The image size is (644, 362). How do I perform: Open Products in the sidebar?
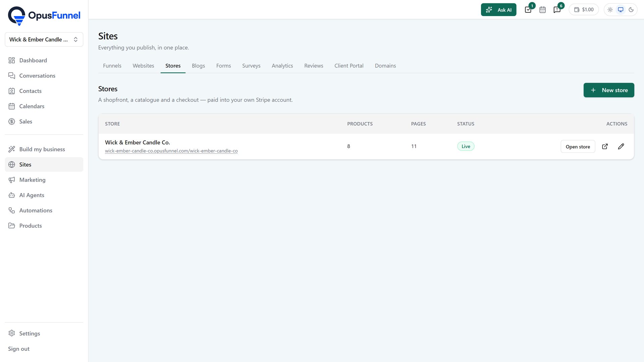44,226
